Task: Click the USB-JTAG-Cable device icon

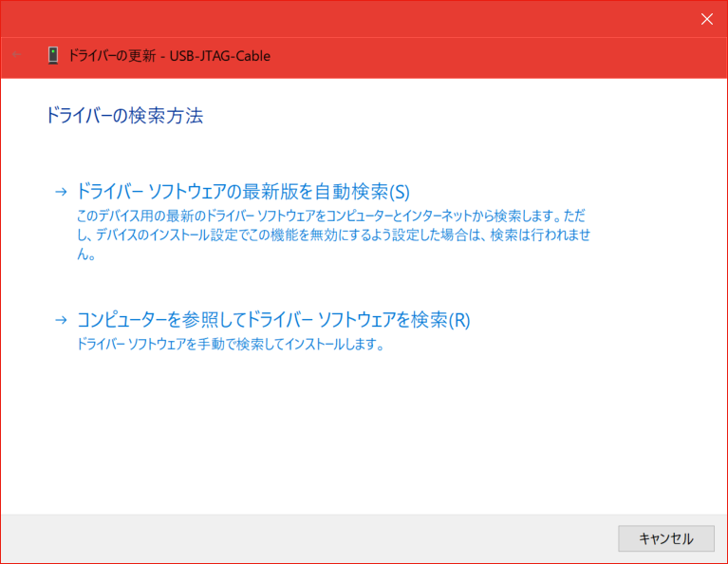Action: point(53,56)
